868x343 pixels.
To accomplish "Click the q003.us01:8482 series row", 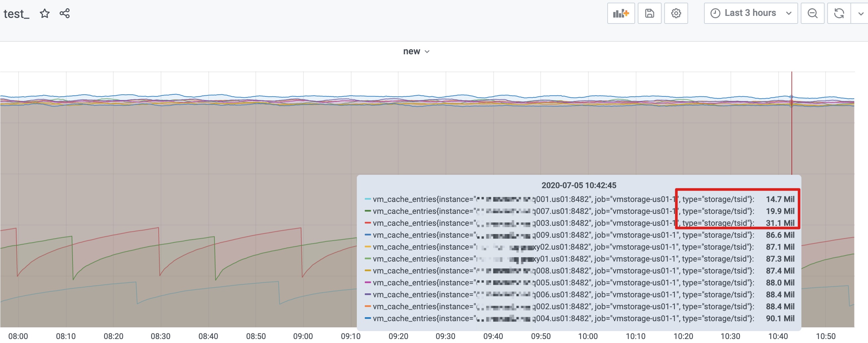I will [x=579, y=223].
